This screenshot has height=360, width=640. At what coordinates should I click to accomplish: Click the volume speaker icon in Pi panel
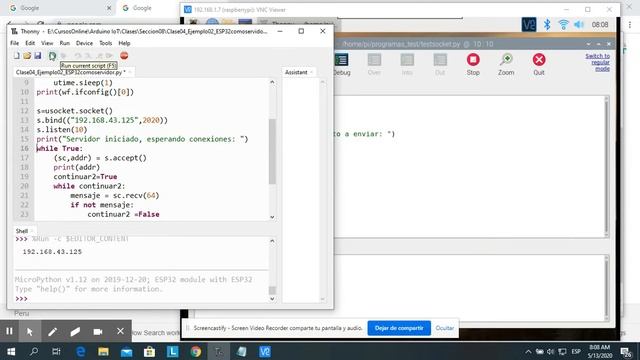[x=579, y=24]
